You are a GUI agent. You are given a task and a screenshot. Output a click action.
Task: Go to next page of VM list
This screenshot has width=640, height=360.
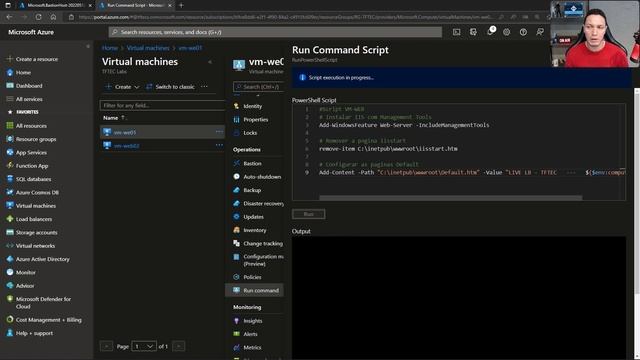178,346
